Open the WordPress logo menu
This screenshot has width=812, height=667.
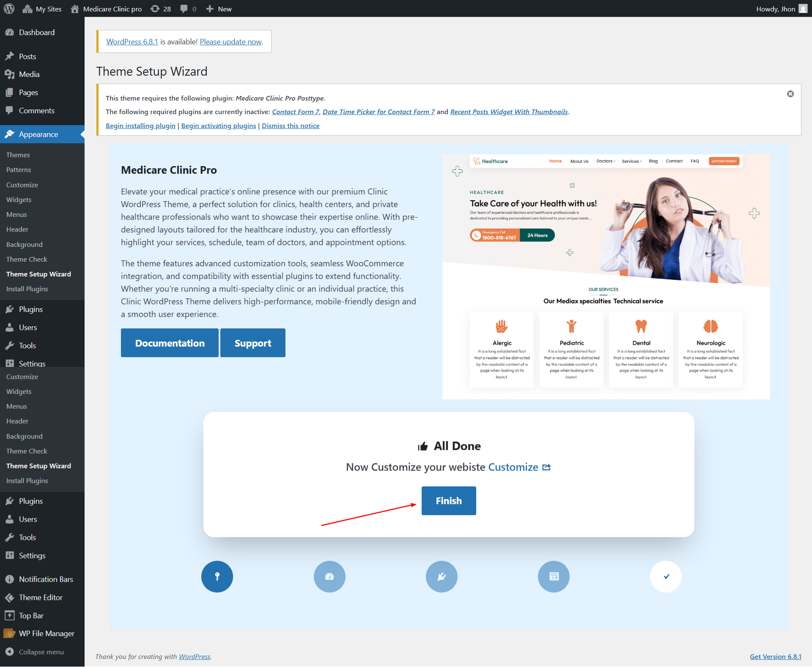coord(9,9)
